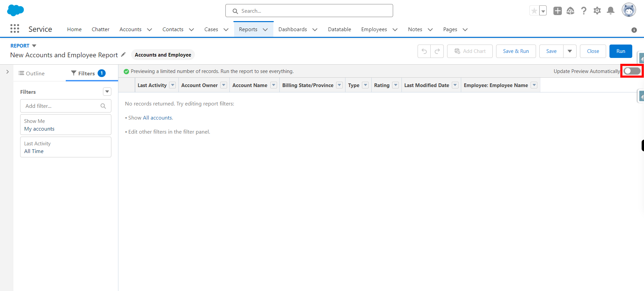Click the Accounts and Employee report type badge

(163, 55)
